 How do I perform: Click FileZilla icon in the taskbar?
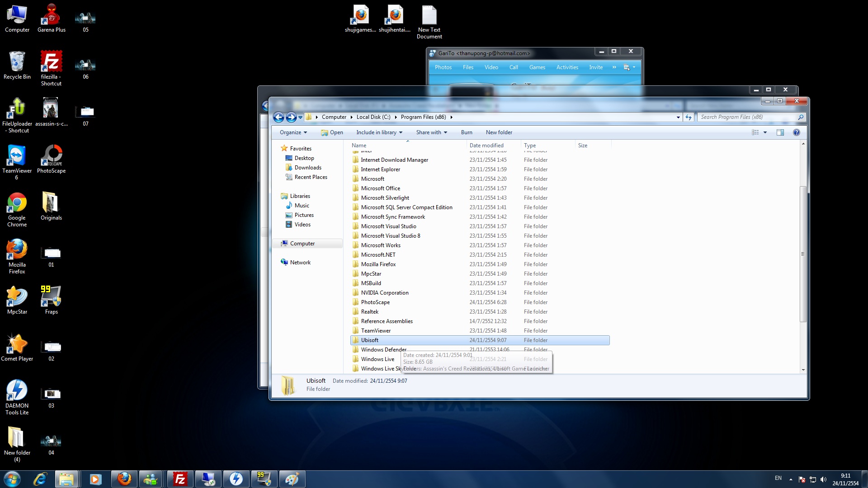coord(180,479)
